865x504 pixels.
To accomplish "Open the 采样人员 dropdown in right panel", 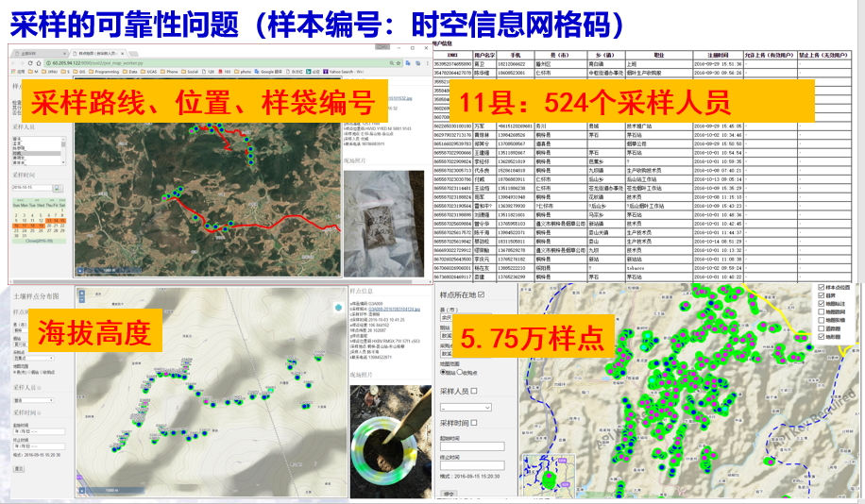I will [x=463, y=406].
